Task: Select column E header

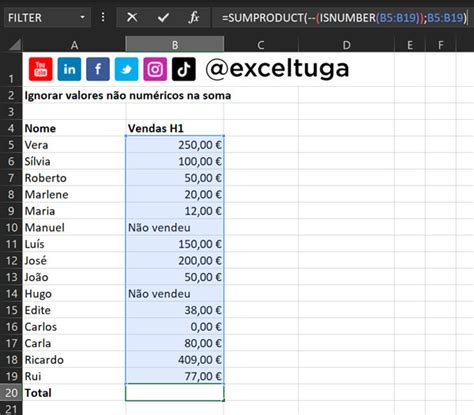Action: coord(410,45)
